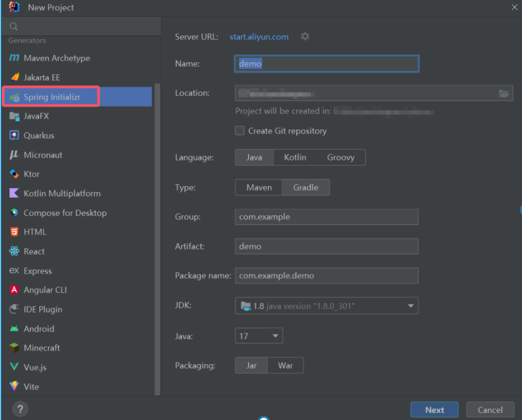Select Ktor in generators list
522x420 pixels.
tap(77, 174)
